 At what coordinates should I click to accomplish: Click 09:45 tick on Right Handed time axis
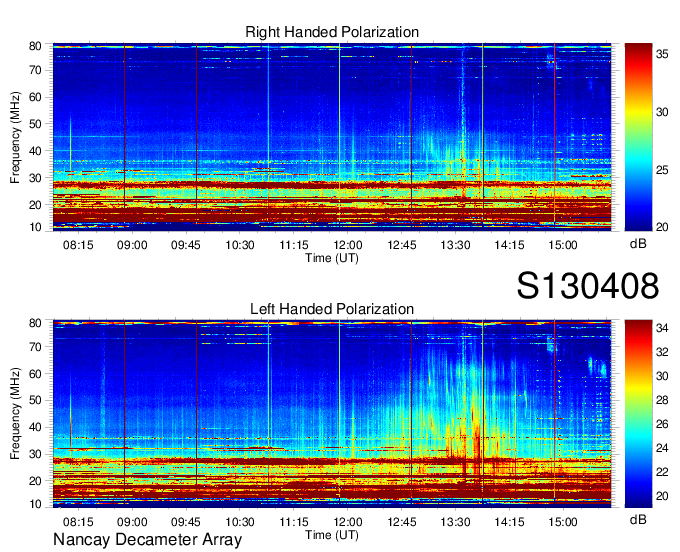point(186,245)
